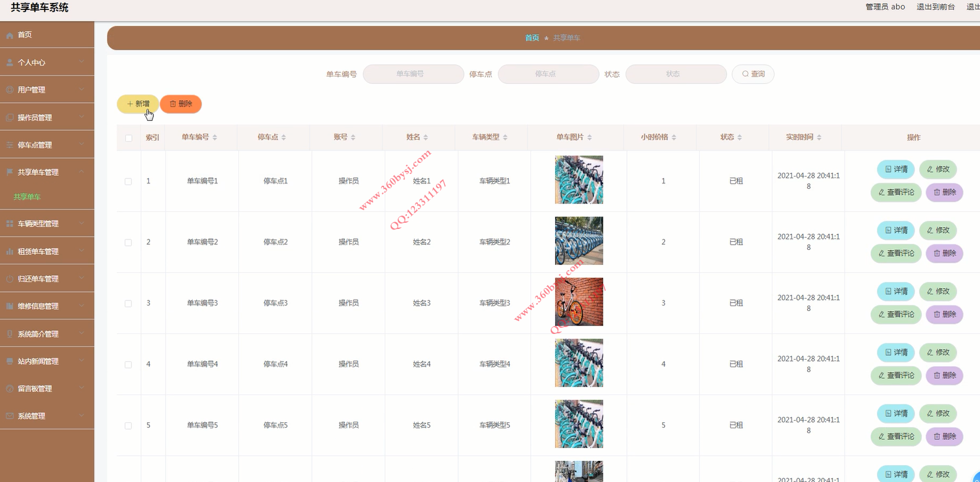Open the 站内新闻管理 menu label
The height and width of the screenshot is (482, 980).
coord(38,362)
